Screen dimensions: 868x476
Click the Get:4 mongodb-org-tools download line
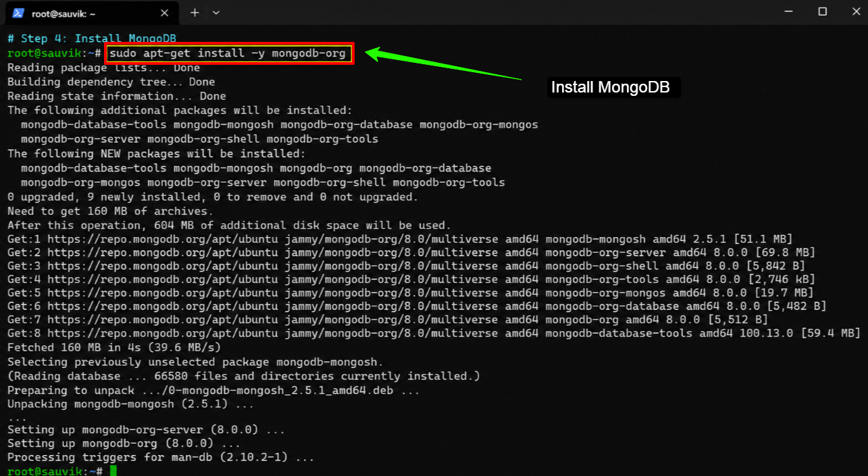(411, 280)
